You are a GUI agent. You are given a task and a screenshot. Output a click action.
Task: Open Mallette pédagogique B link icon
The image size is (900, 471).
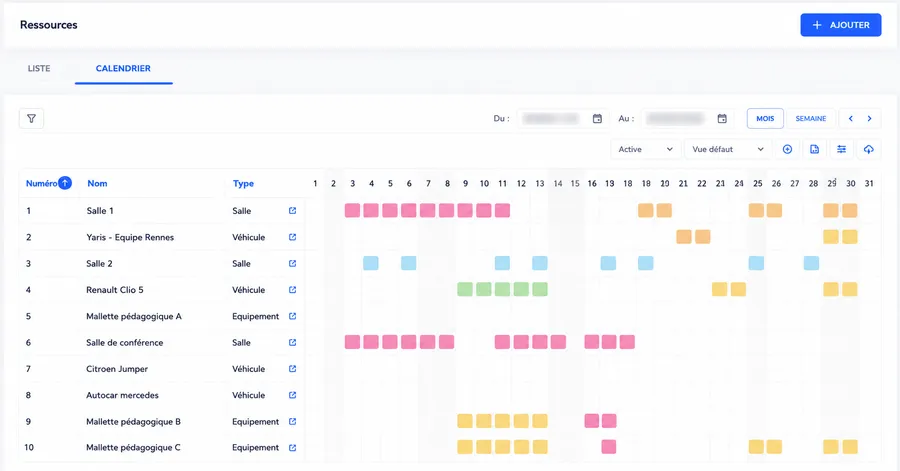click(292, 422)
